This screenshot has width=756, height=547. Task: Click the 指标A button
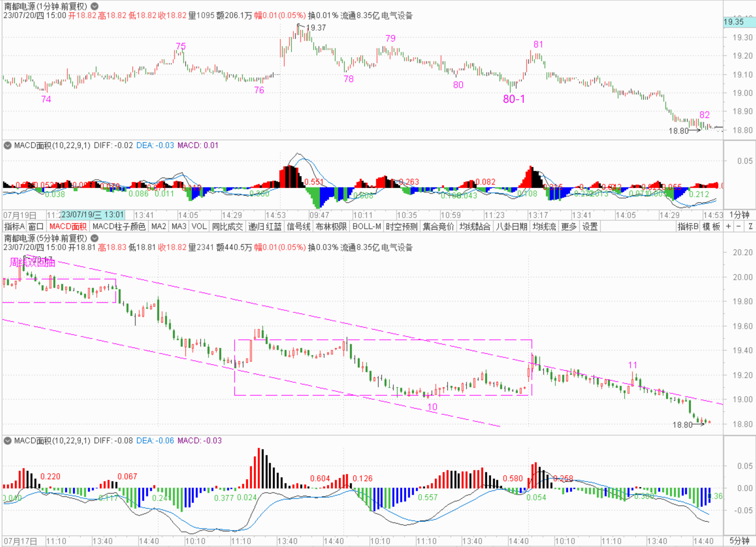coord(14,226)
